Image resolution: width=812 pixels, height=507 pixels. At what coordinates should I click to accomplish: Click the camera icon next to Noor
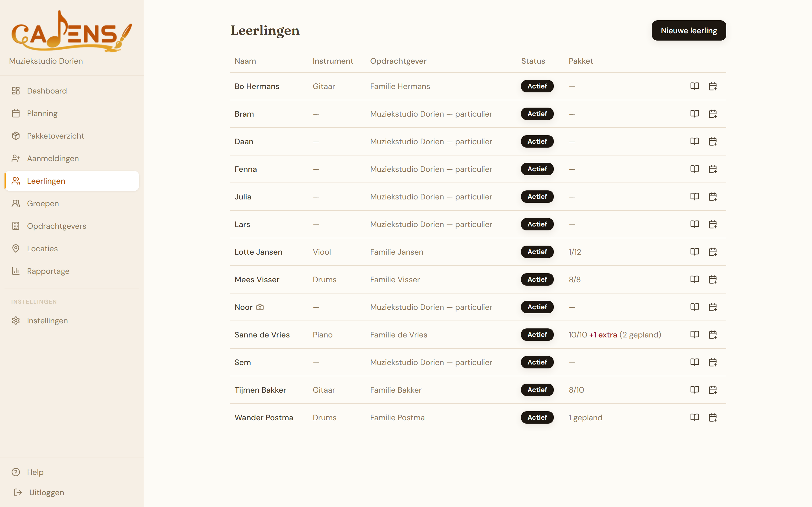pyautogui.click(x=260, y=307)
